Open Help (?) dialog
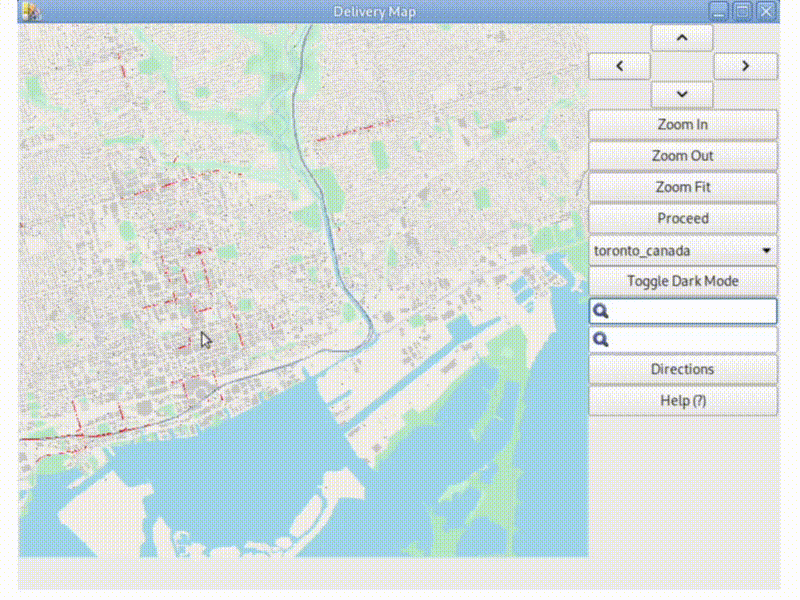The height and width of the screenshot is (600, 800). coord(683,400)
